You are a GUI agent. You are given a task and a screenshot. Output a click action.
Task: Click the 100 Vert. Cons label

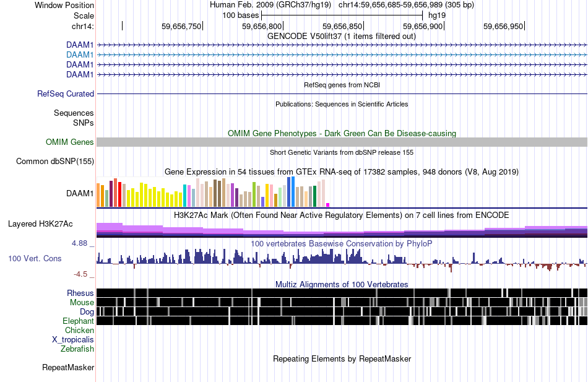(x=35, y=259)
